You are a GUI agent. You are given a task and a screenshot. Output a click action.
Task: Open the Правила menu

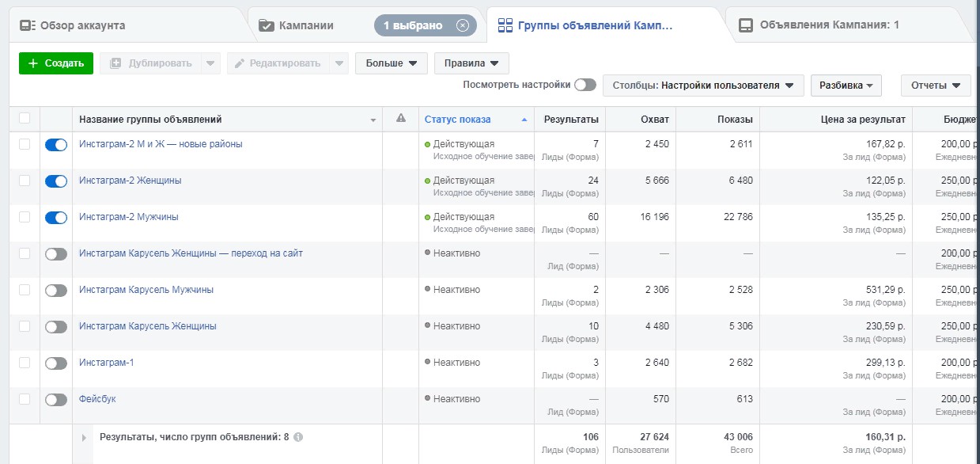(471, 63)
